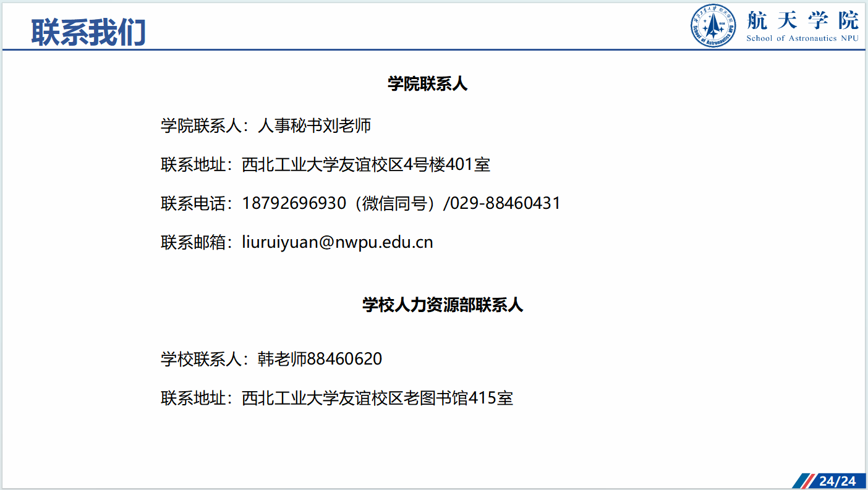This screenshot has height=490, width=868.
Task: Click the 'School of Astronautics NPU' subtitle
Action: tap(802, 38)
